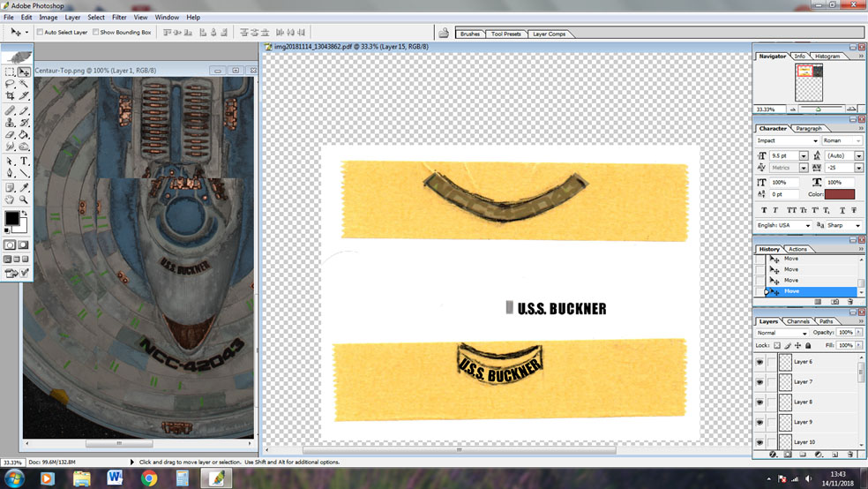Open the Select menu

pos(96,17)
